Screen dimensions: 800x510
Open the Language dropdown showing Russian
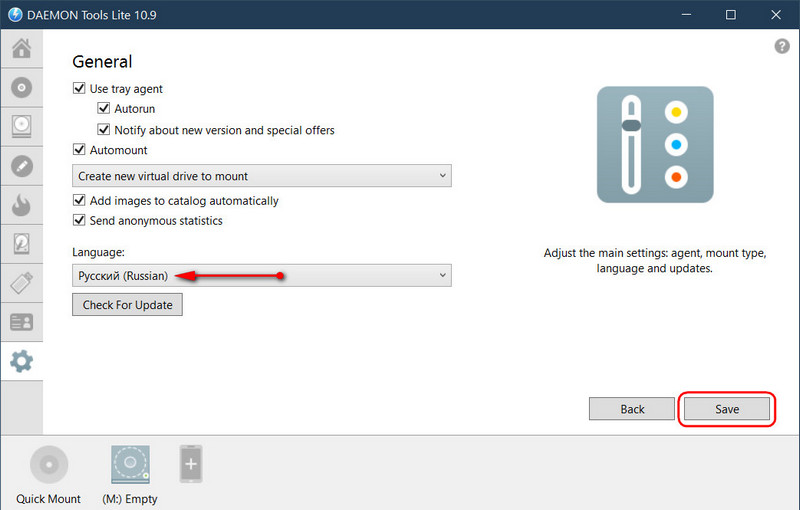click(x=262, y=275)
